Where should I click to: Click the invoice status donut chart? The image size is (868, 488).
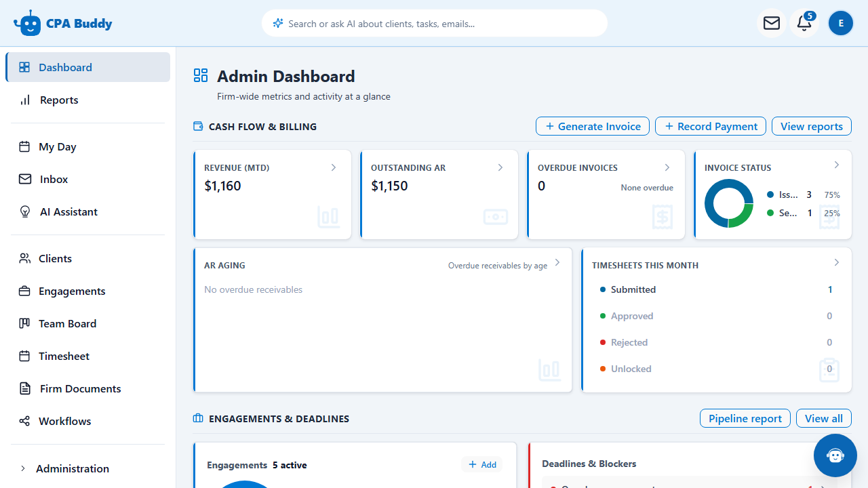(729, 203)
